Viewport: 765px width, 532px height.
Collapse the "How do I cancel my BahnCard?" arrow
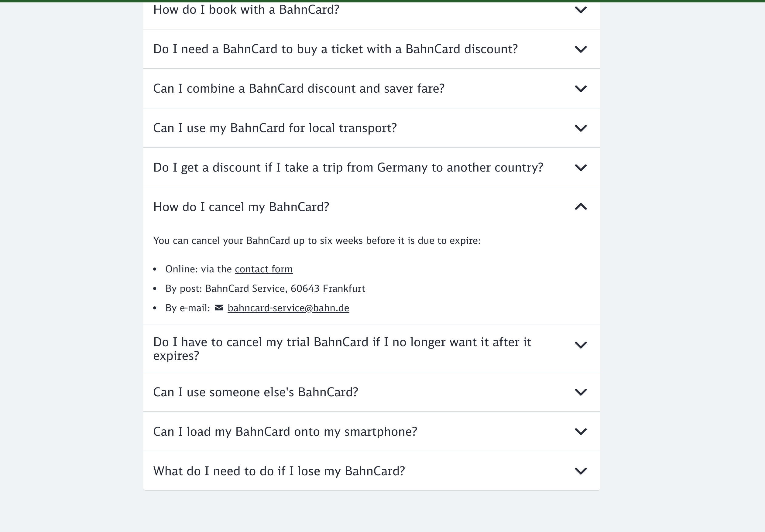[x=580, y=207]
